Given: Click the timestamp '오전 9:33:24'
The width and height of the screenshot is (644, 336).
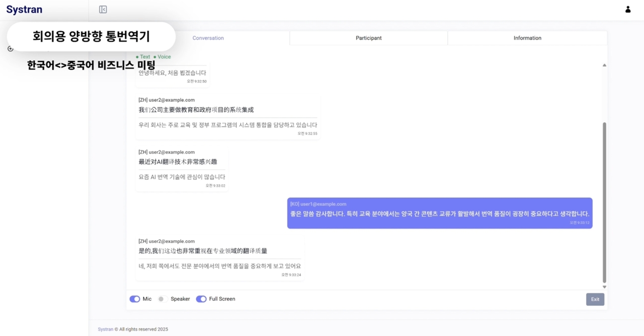Looking at the screenshot, I should [291, 275].
